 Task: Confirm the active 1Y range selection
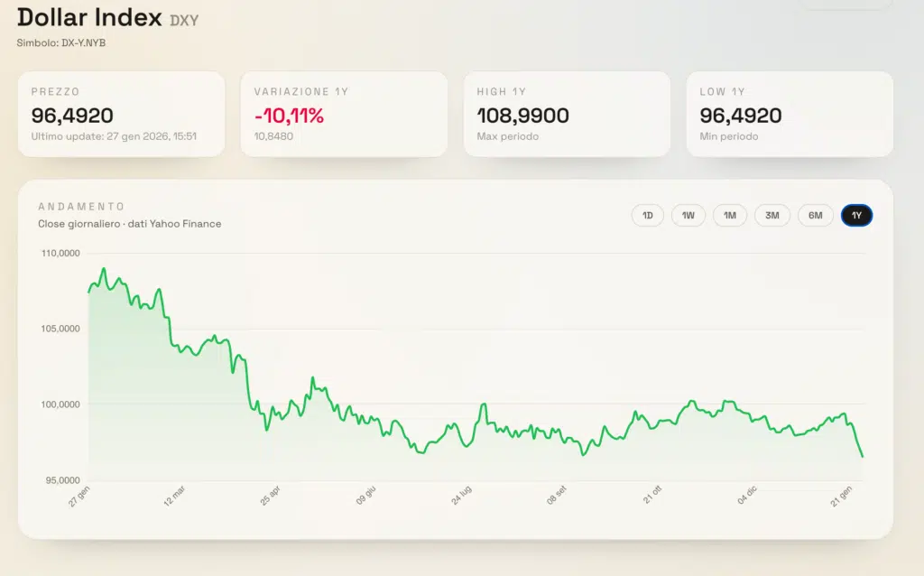[856, 215]
